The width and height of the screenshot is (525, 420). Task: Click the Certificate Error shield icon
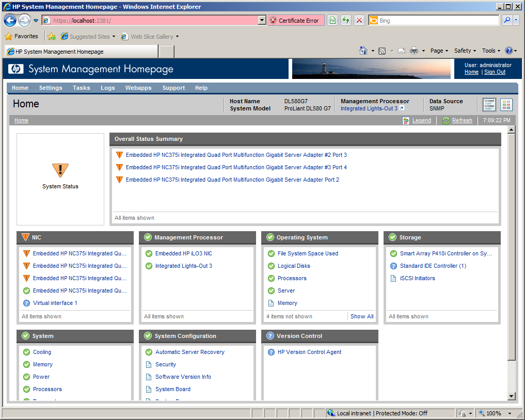pos(273,21)
